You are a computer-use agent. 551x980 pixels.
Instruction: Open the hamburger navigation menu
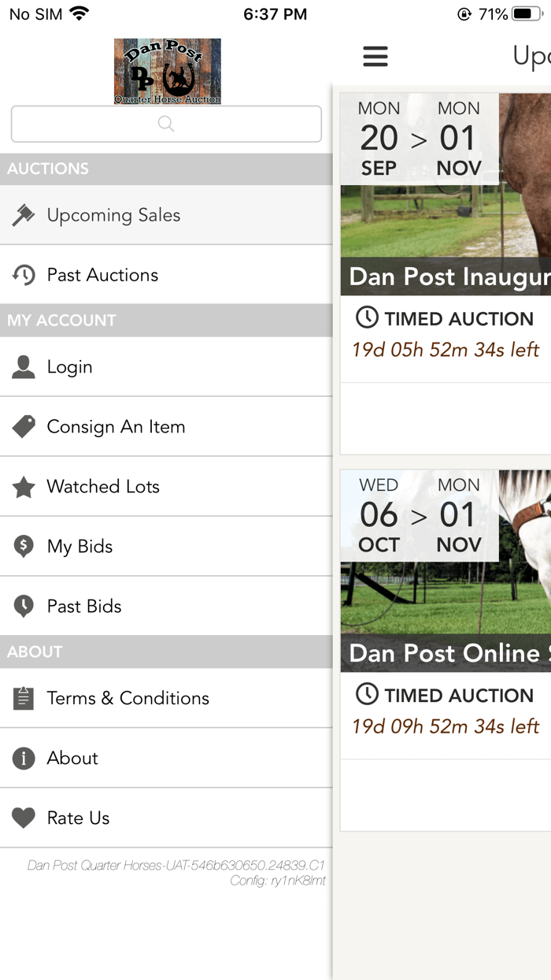coord(375,56)
